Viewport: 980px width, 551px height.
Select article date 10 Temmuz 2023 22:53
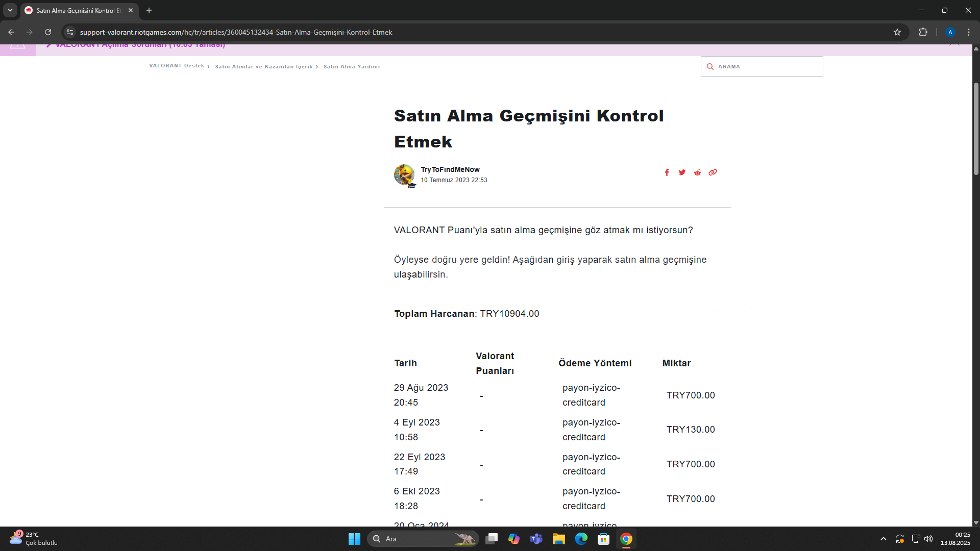454,180
